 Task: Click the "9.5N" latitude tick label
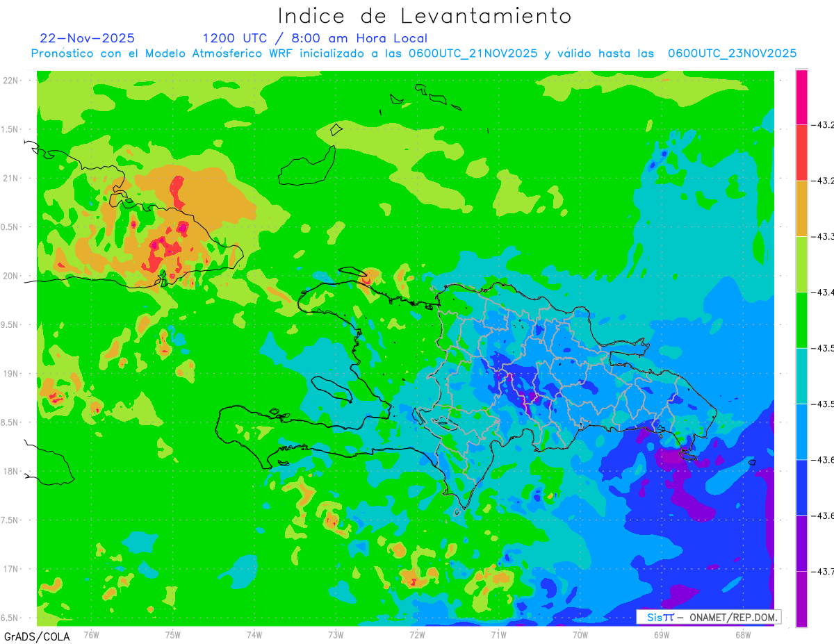tap(10, 325)
